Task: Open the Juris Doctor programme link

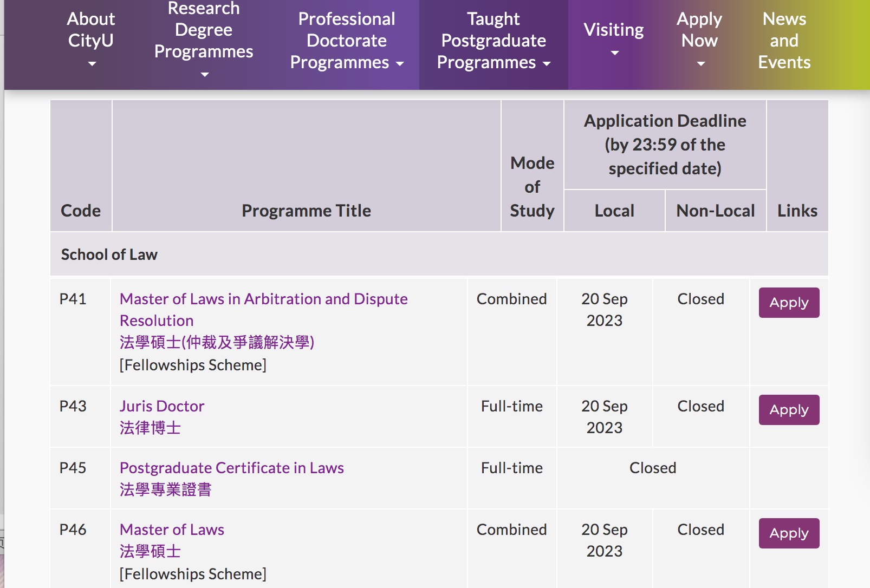Action: (162, 406)
